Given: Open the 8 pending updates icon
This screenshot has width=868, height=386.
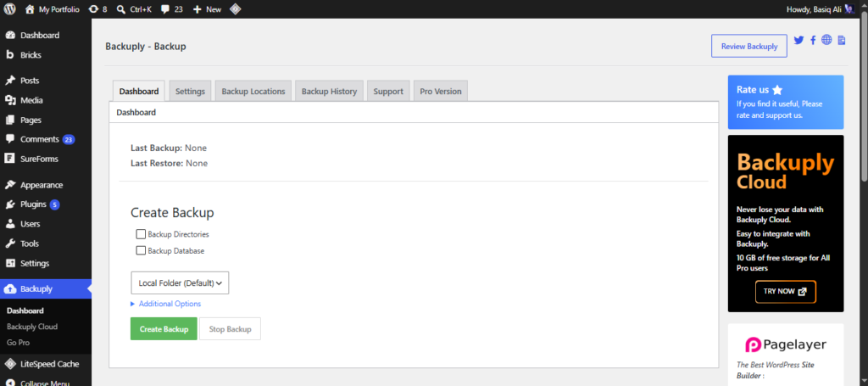Looking at the screenshot, I should coord(93,9).
